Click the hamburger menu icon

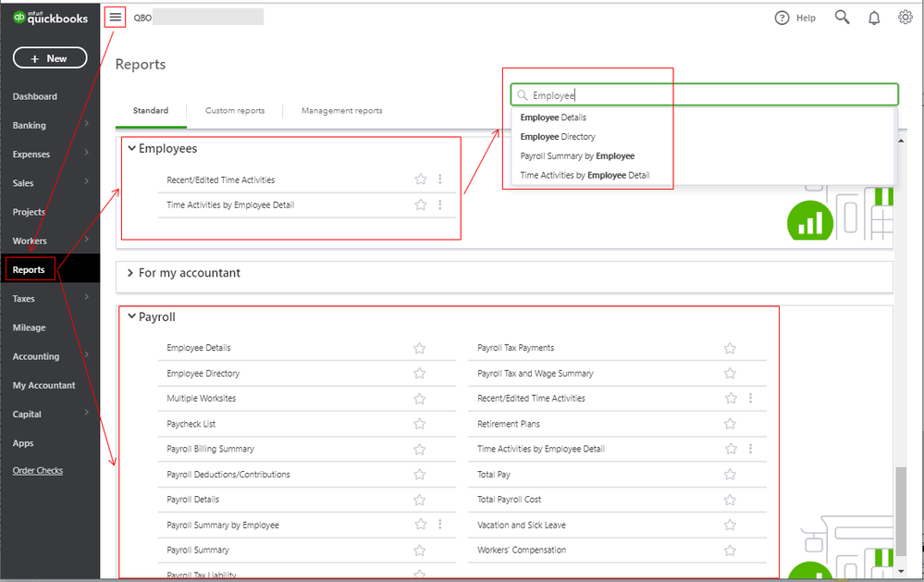(116, 17)
